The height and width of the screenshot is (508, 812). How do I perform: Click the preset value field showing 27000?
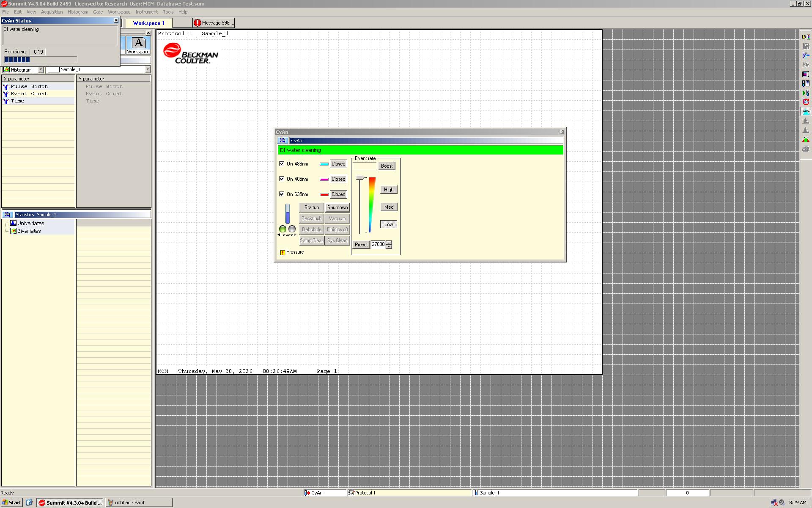tap(379, 245)
